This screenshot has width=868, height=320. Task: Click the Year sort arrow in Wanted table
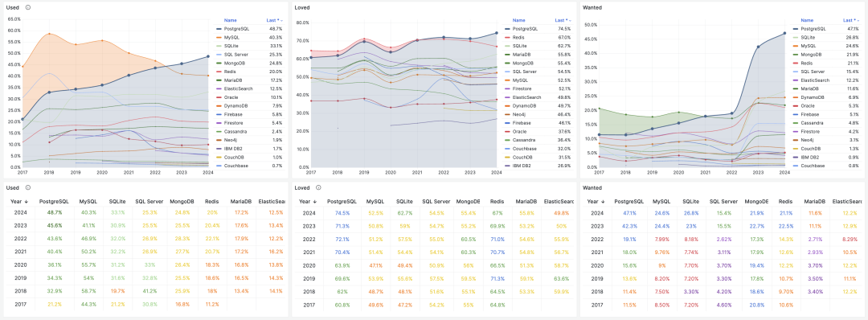(x=604, y=202)
